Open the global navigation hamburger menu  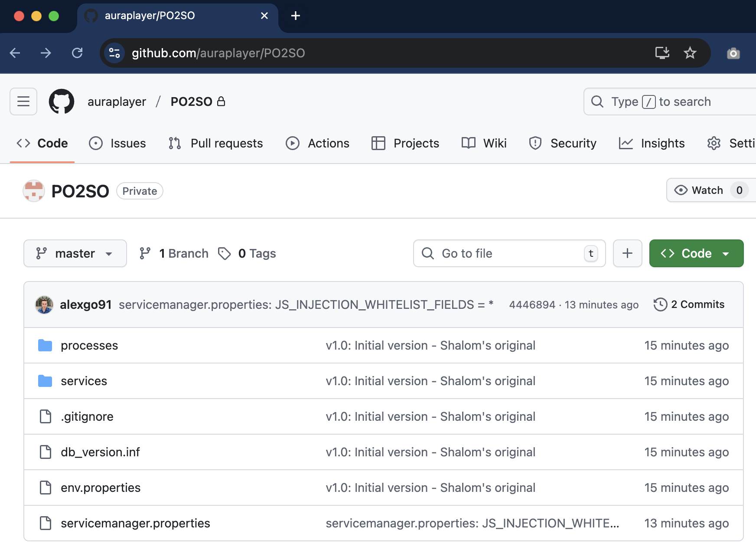pyautogui.click(x=23, y=101)
